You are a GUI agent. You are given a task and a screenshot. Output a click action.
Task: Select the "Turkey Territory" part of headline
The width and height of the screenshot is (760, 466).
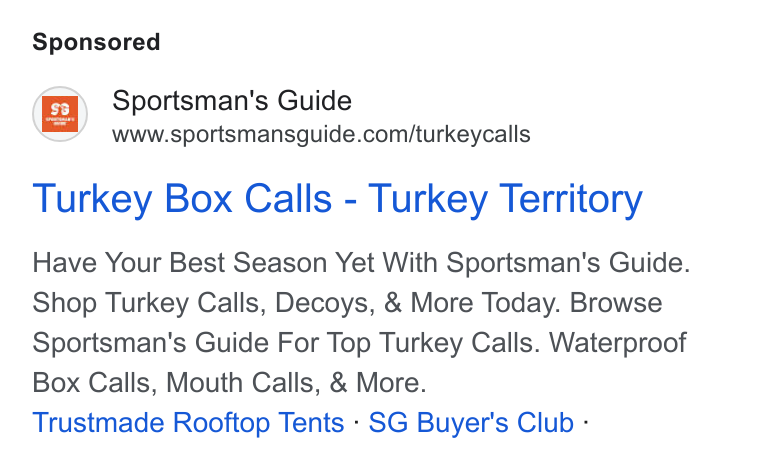[x=506, y=199]
